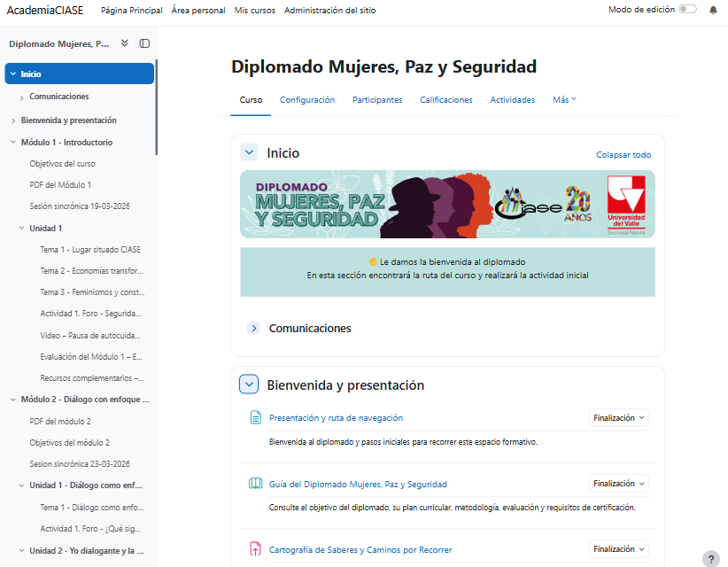Select Sesion sincrónica 23-03-2026 in sidebar

[80, 464]
